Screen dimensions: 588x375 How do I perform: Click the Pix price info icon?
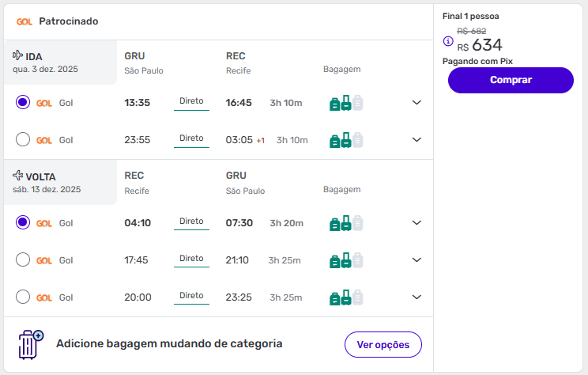tap(448, 41)
